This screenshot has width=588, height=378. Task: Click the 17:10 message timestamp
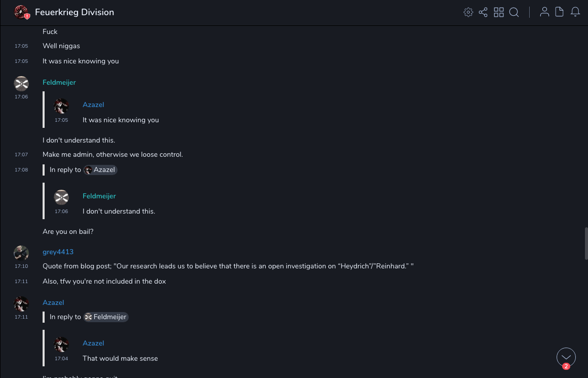21,266
